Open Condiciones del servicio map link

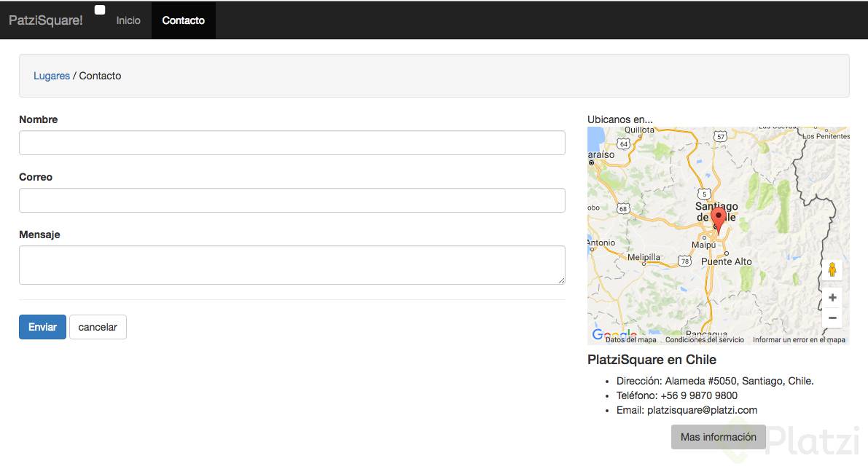[705, 340]
